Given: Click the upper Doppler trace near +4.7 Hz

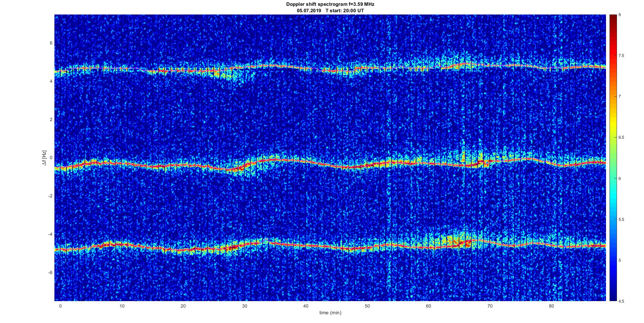Looking at the screenshot, I should [x=330, y=68].
